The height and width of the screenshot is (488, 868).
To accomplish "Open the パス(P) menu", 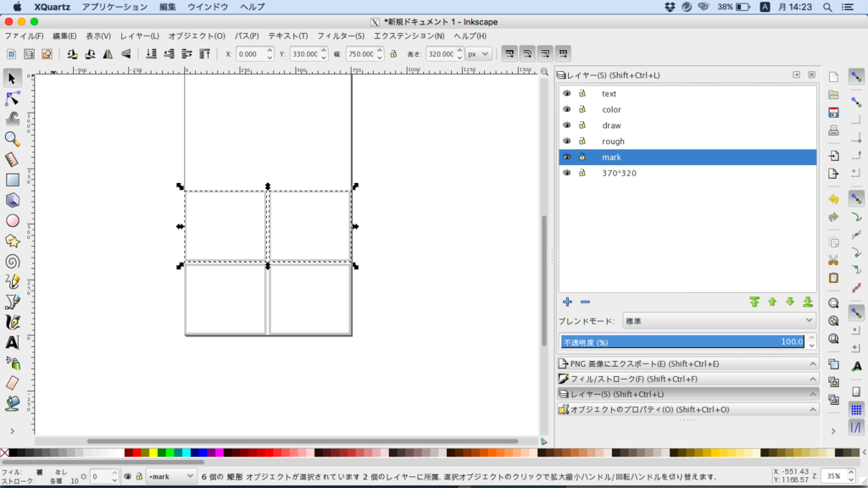I will 247,36.
